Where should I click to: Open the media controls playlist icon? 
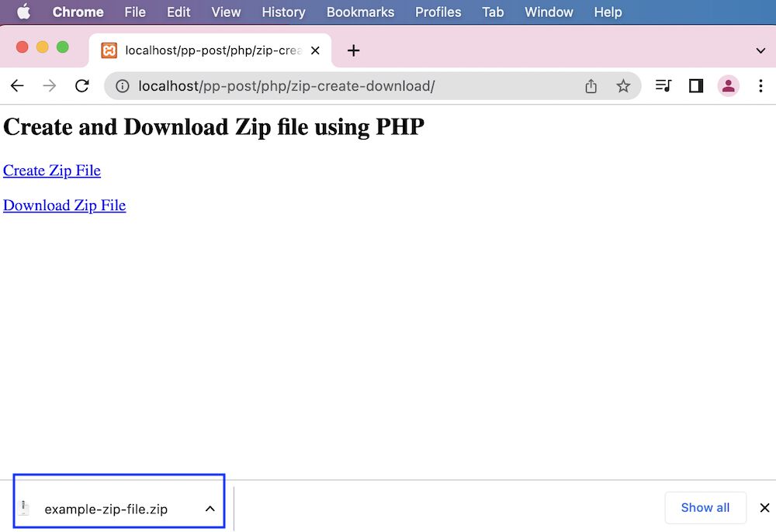click(663, 86)
